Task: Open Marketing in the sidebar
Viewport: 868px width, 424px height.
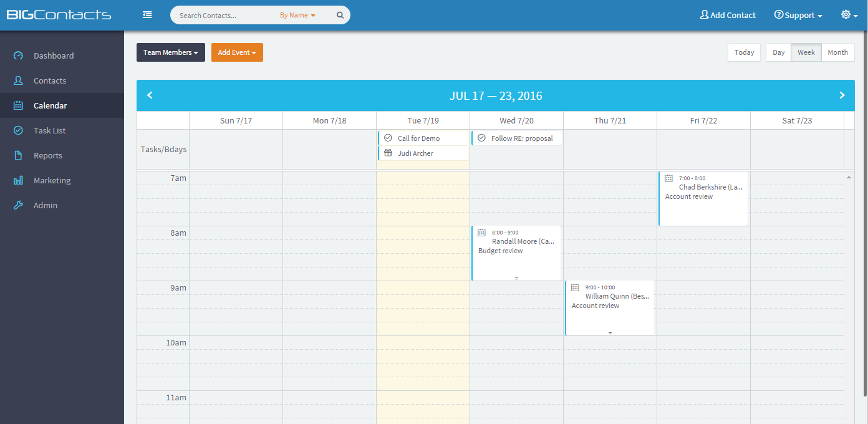Action: point(52,180)
